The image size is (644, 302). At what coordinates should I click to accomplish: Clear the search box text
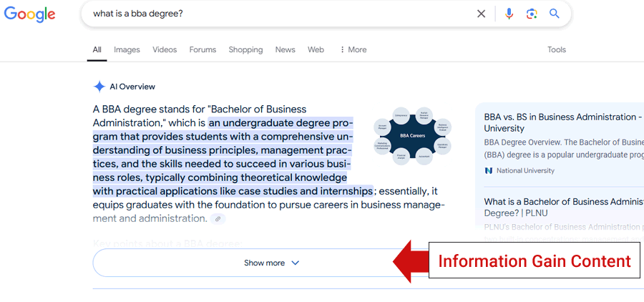[x=482, y=14]
